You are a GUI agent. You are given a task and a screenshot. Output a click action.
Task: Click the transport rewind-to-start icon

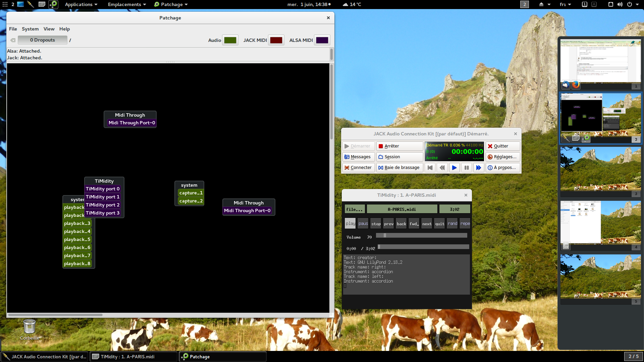[x=430, y=168]
